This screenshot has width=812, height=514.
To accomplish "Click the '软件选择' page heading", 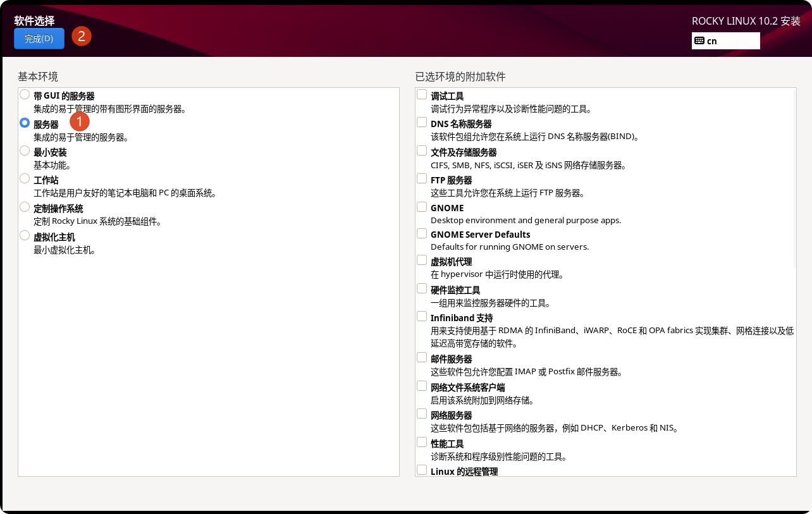I will tap(35, 20).
